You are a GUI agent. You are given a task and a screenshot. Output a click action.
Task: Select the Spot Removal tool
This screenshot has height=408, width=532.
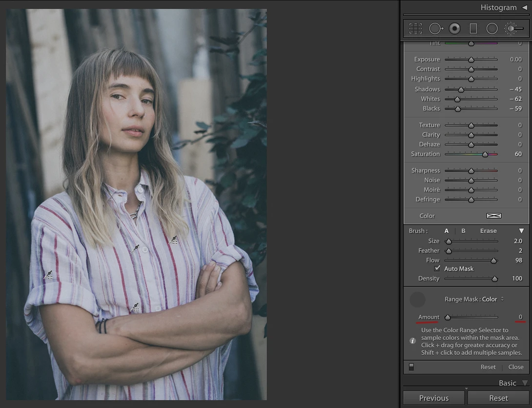(x=436, y=28)
